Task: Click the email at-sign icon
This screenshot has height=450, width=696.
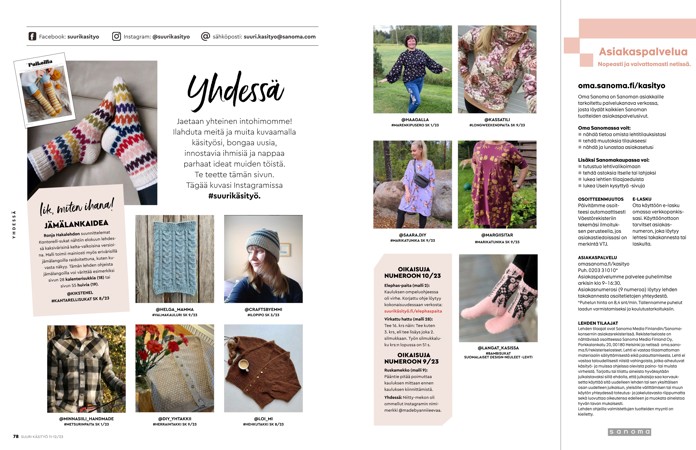Action: pos(205,36)
